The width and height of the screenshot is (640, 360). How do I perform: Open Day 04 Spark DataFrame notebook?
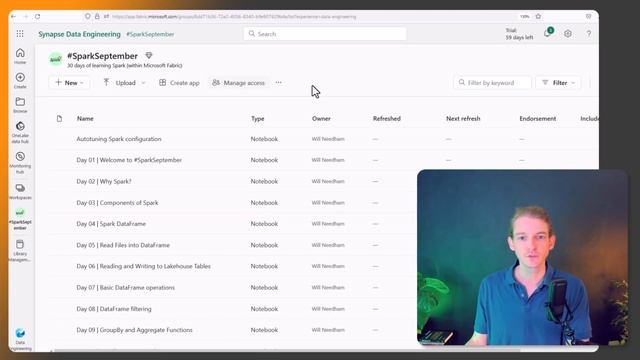pos(111,224)
